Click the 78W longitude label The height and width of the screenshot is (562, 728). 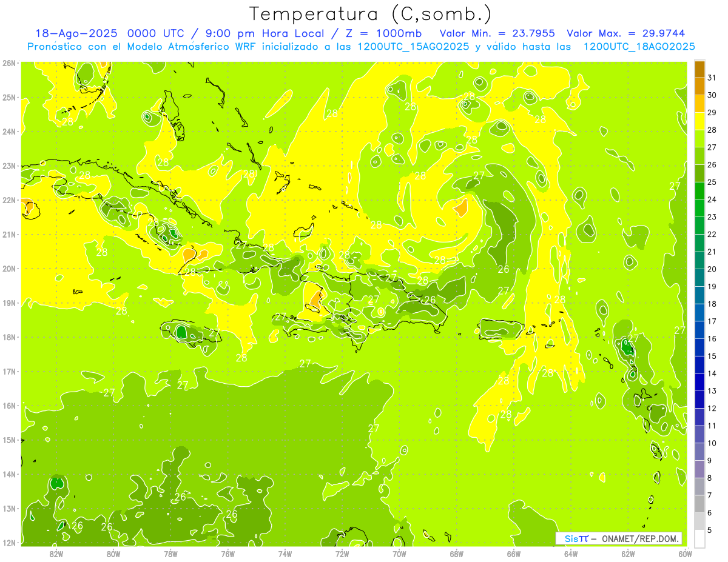pos(170,553)
